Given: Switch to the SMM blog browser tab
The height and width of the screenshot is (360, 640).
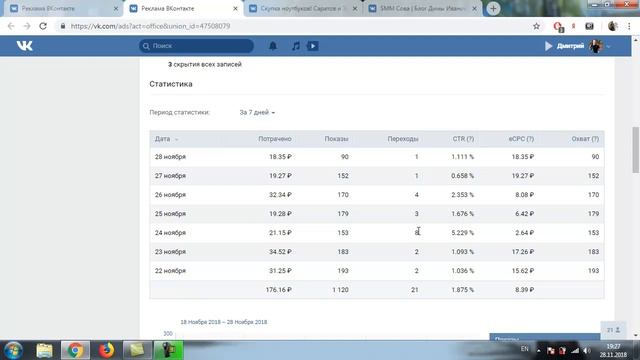Looking at the screenshot, I should coord(422,9).
